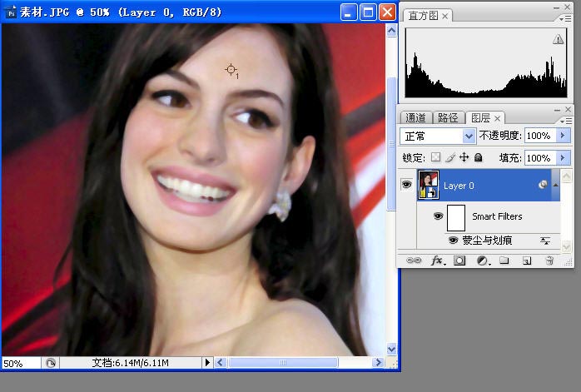Click the Layer 0 thumbnail
Viewport: 581px width, 392px height.
[x=429, y=184]
